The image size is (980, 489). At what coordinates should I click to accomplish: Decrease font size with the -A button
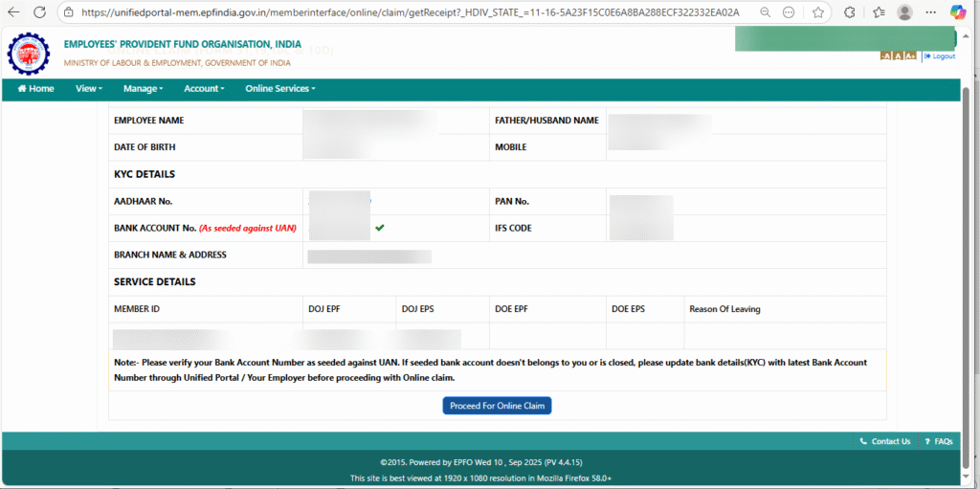coord(885,56)
